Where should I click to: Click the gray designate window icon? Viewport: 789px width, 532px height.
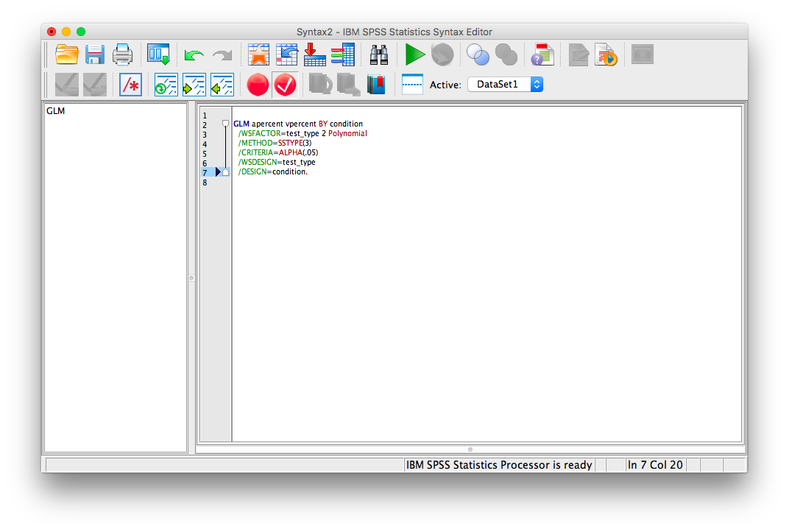(643, 54)
